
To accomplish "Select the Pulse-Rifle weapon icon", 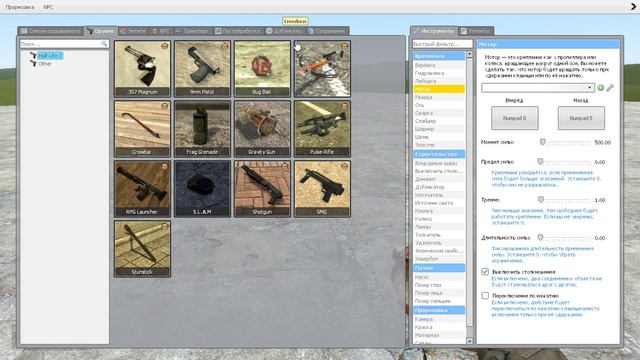I will 322,129.
